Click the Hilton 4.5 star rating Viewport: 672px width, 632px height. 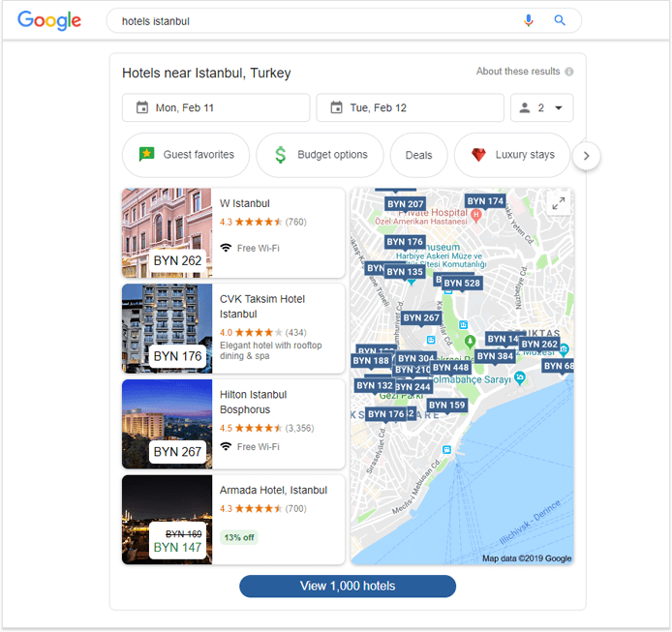[259, 428]
